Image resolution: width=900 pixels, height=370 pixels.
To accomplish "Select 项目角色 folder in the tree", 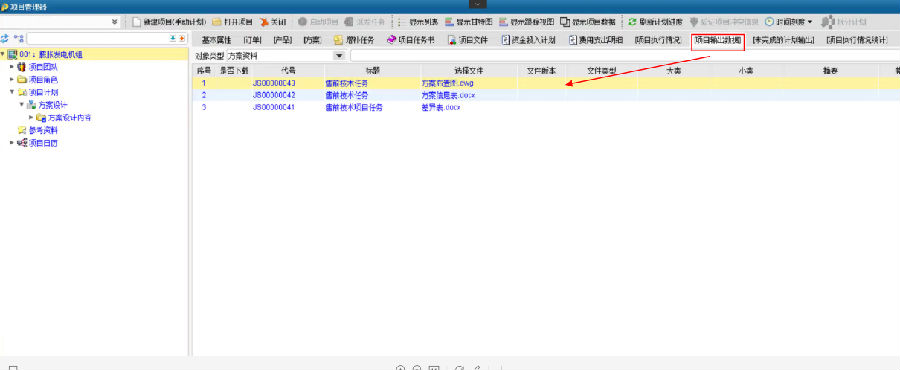I will 43,80.
